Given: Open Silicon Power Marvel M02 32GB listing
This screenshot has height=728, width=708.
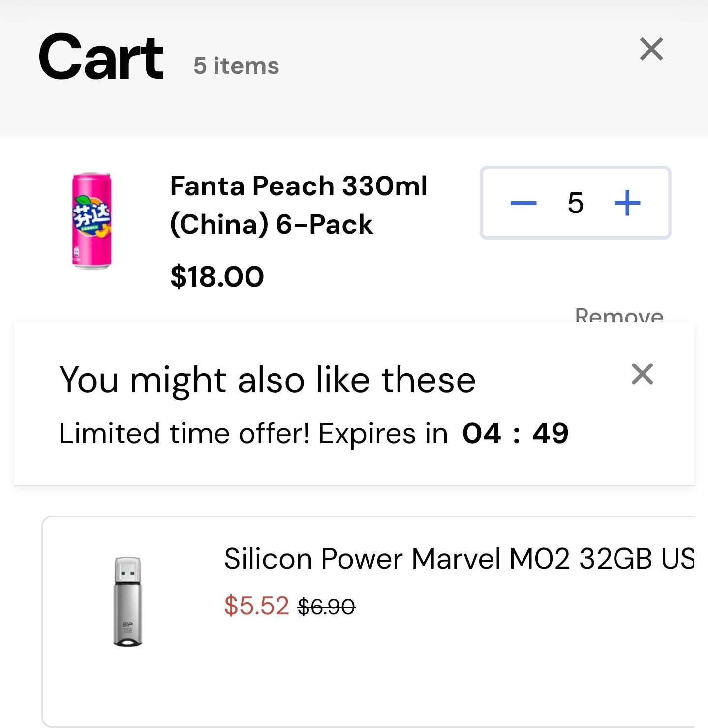Looking at the screenshot, I should (459, 559).
